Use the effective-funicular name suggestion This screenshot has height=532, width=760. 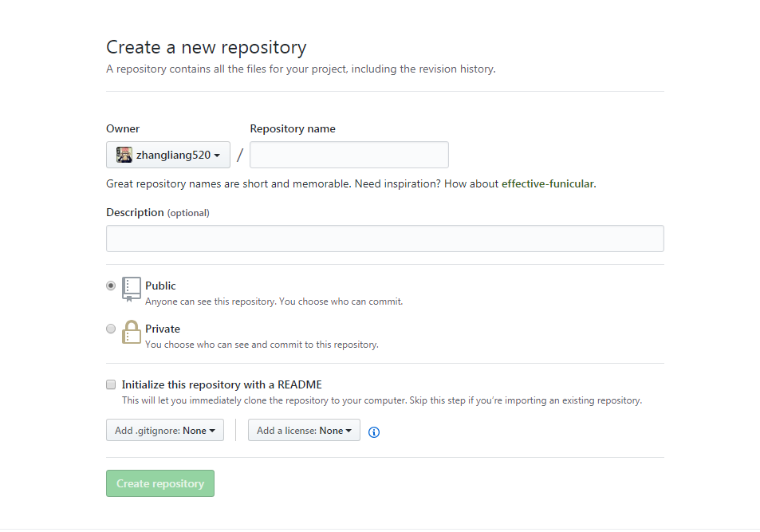(x=548, y=183)
